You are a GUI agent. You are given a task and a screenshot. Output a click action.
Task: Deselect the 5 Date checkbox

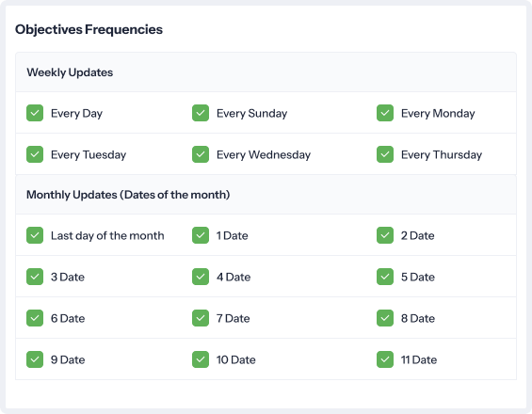(x=385, y=277)
